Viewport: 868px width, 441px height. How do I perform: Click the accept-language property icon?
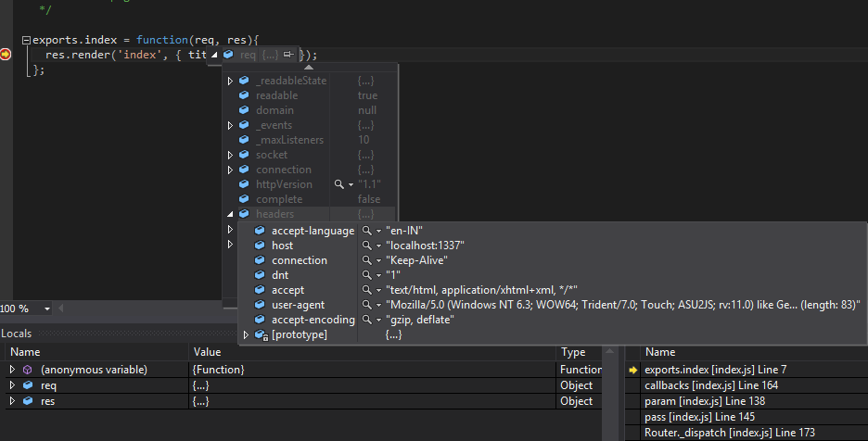[x=260, y=230]
